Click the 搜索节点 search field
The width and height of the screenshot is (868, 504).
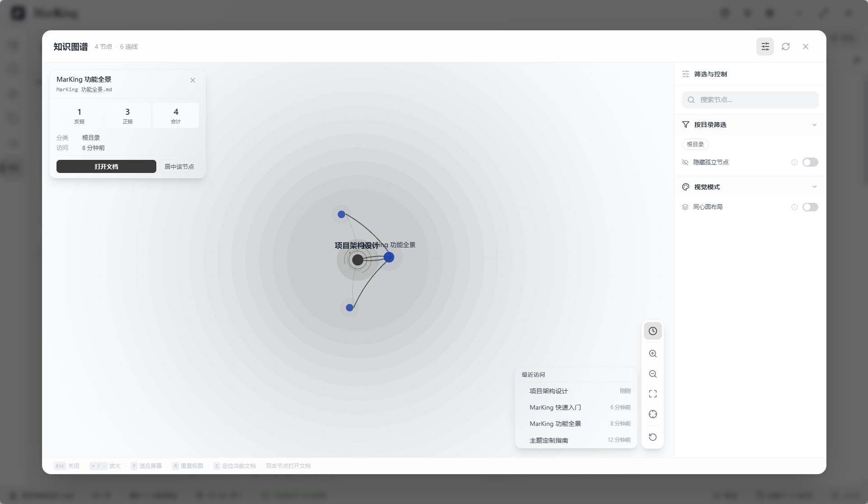[750, 100]
